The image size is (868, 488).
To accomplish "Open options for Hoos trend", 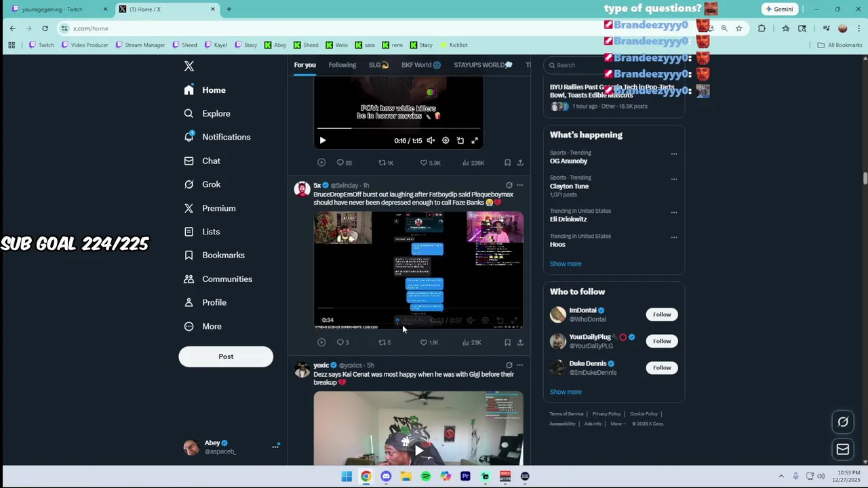I will click(674, 237).
